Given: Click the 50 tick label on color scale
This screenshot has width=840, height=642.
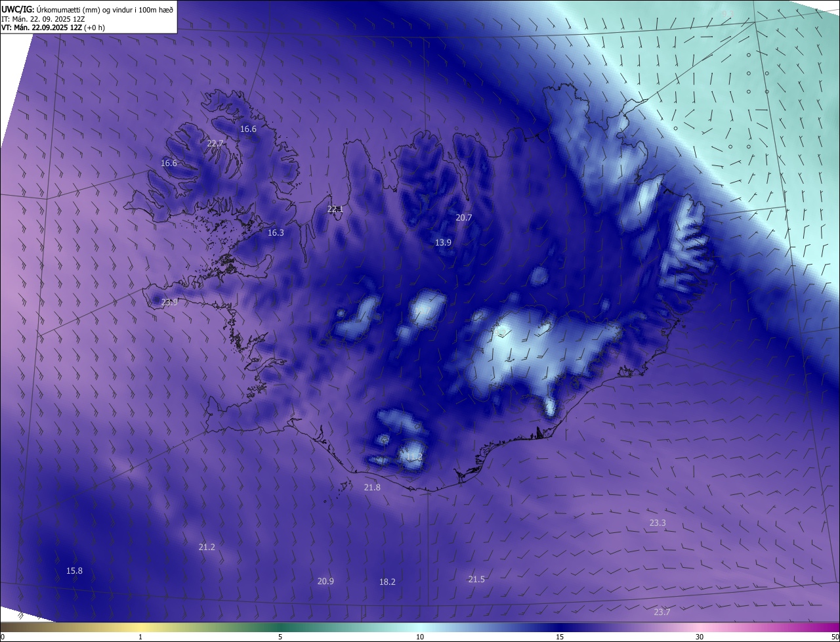Looking at the screenshot, I should (x=835, y=637).
